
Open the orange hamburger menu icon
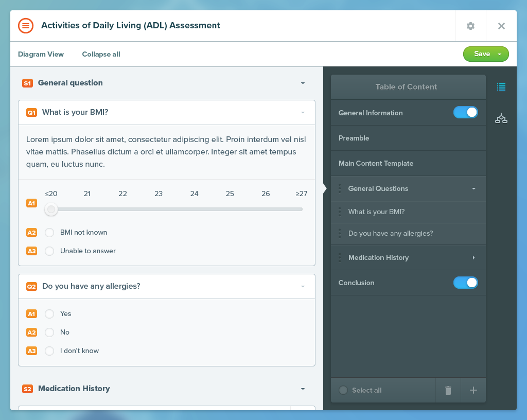tap(26, 26)
